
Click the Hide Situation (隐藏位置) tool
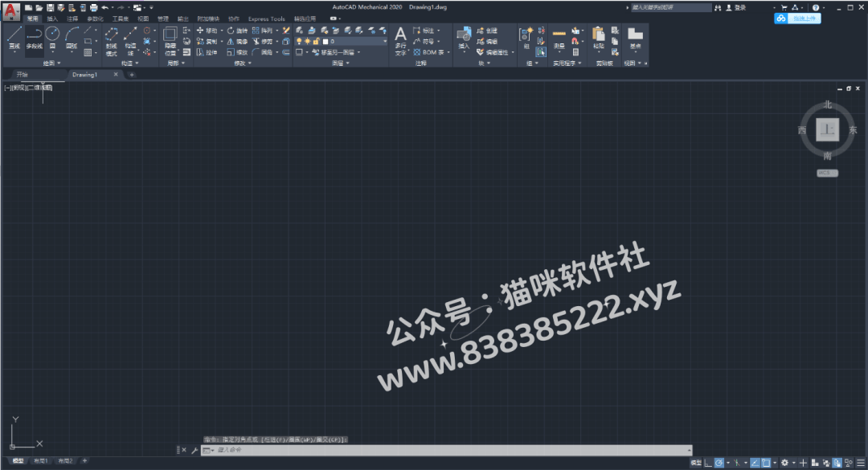[170, 41]
